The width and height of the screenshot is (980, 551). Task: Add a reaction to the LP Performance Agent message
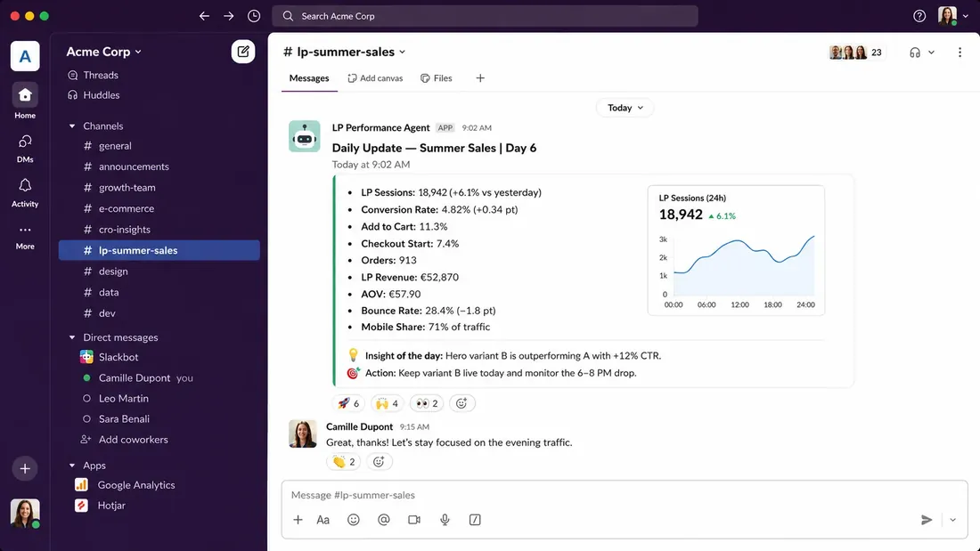coord(461,403)
